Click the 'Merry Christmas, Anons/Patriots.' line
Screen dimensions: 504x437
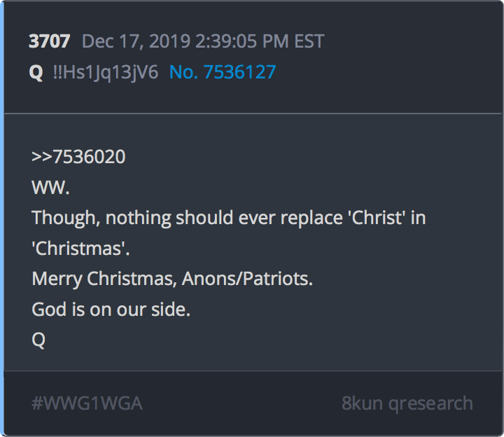[x=172, y=279]
